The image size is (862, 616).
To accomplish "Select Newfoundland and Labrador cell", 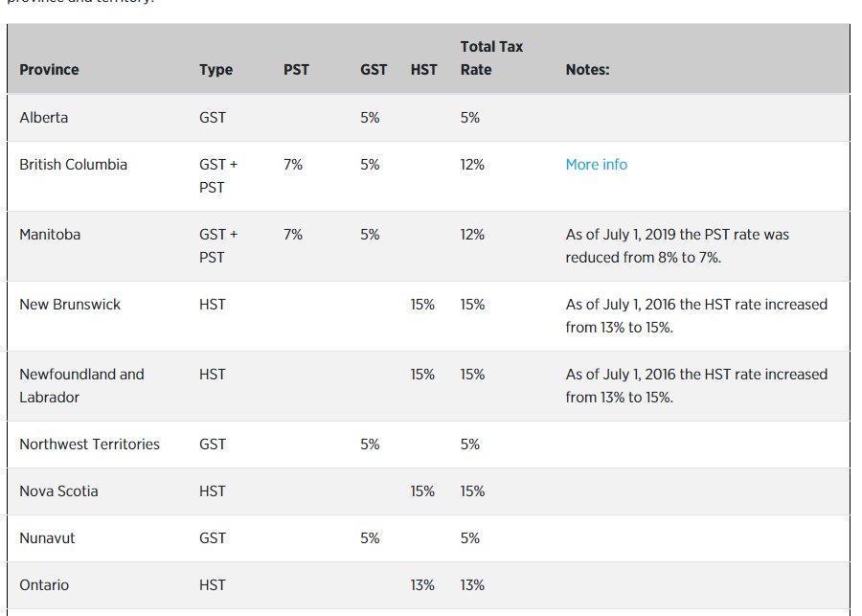I will pyautogui.click(x=81, y=385).
